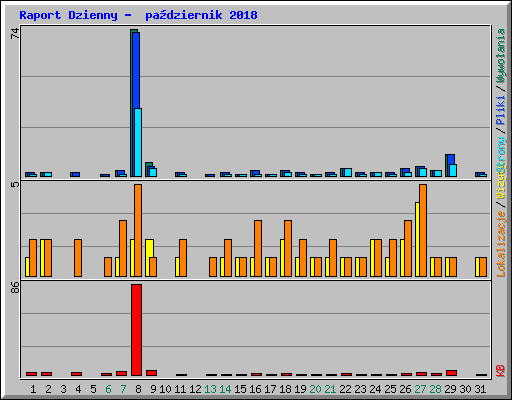Click the top chart scale value 74
Screen dimensions: 512x400
15,33
